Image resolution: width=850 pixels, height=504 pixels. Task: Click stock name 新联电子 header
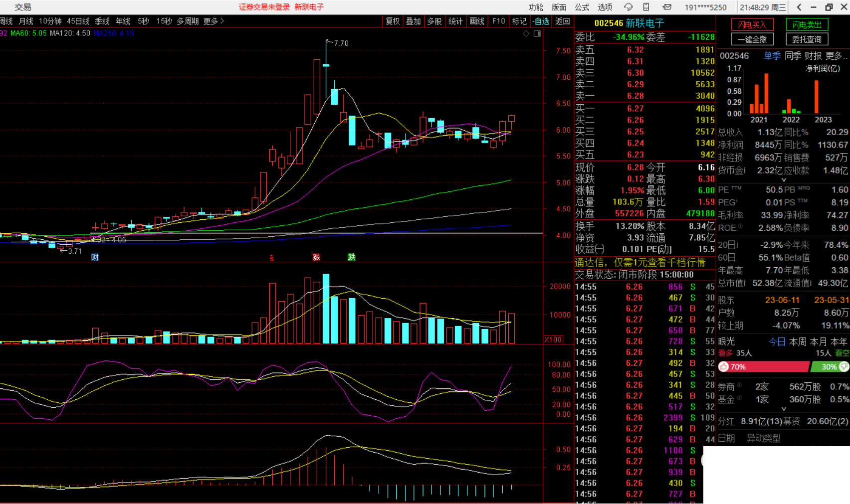[644, 23]
